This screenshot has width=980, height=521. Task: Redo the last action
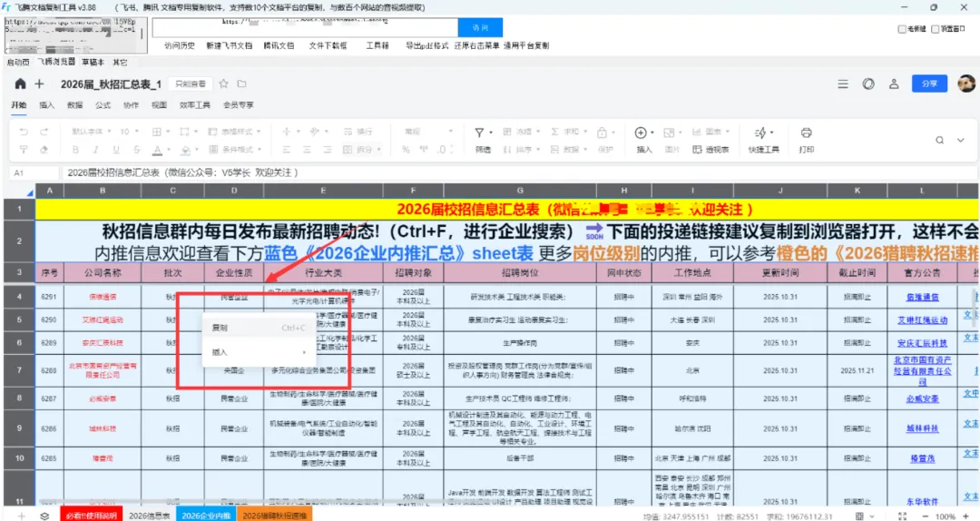44,132
